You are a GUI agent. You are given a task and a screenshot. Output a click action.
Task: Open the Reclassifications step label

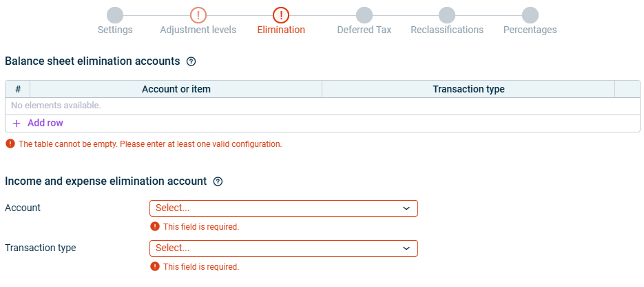click(x=447, y=30)
